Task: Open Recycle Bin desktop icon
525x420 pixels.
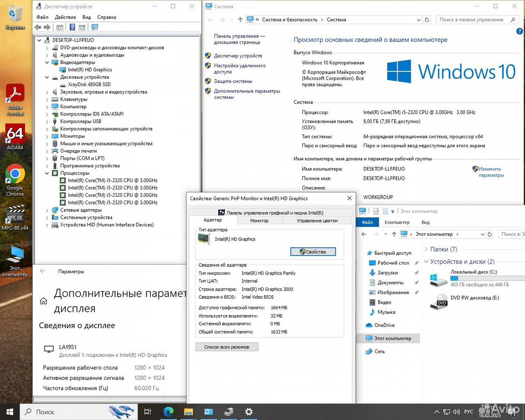Action: 15,17
